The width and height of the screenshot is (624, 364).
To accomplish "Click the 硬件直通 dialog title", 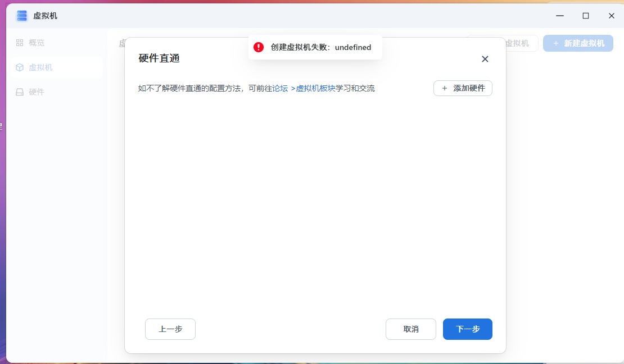I will pos(159,58).
